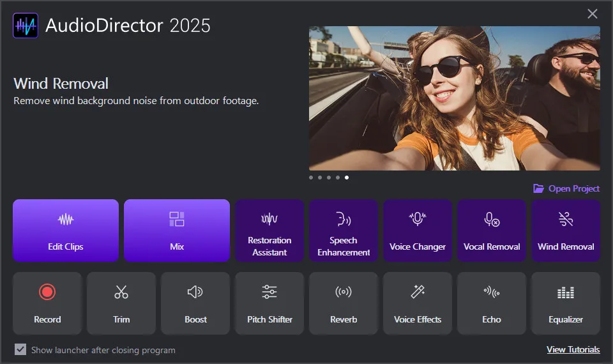Launch the Echo effect

point(492,303)
